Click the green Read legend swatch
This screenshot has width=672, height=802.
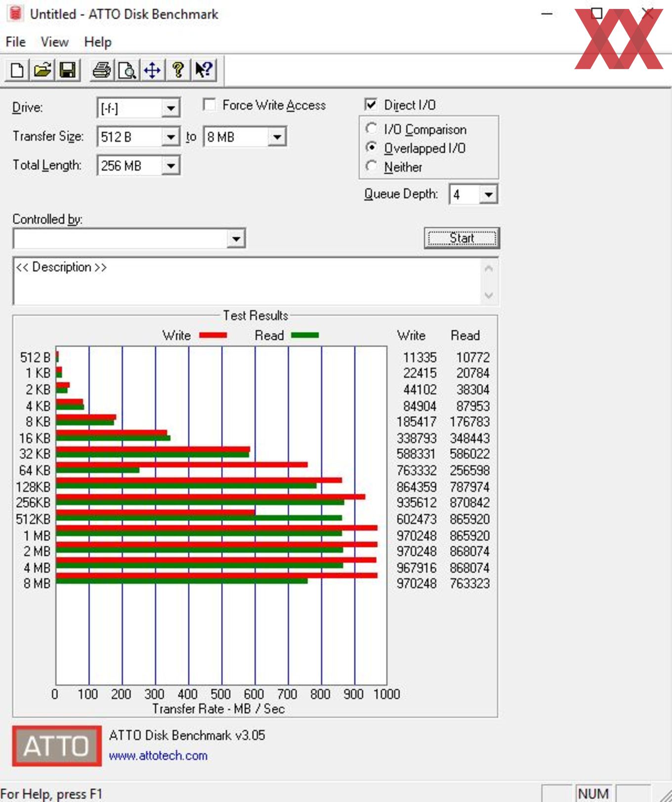point(305,335)
